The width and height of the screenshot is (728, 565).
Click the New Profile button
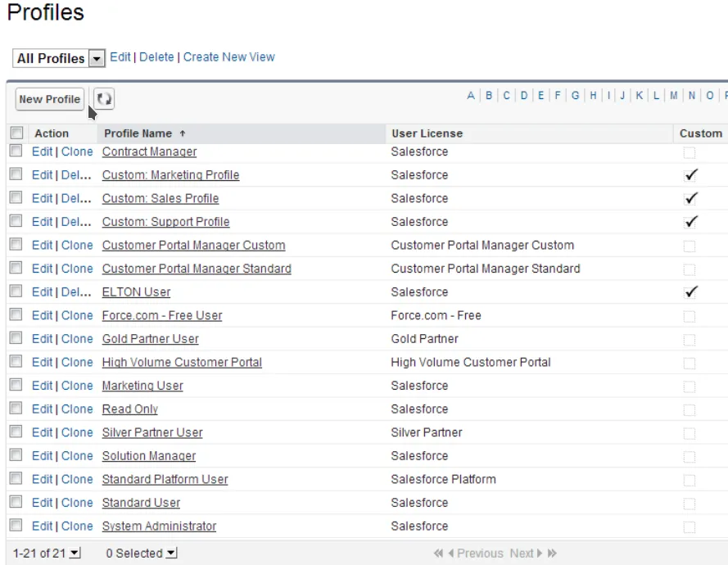(x=50, y=99)
